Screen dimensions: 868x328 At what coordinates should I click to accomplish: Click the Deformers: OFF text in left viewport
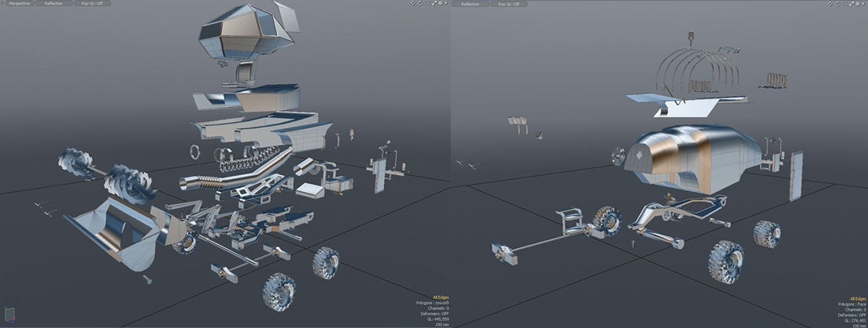(x=435, y=314)
